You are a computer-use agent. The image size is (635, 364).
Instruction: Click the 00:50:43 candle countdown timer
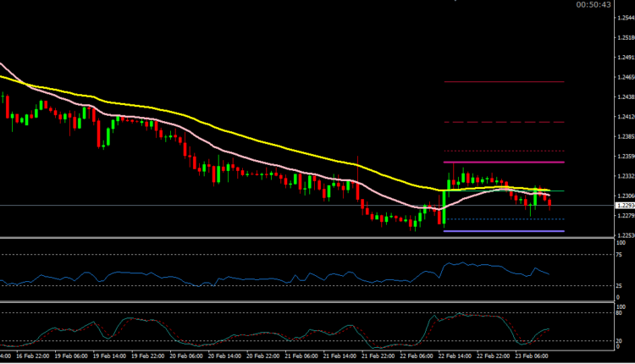593,5
